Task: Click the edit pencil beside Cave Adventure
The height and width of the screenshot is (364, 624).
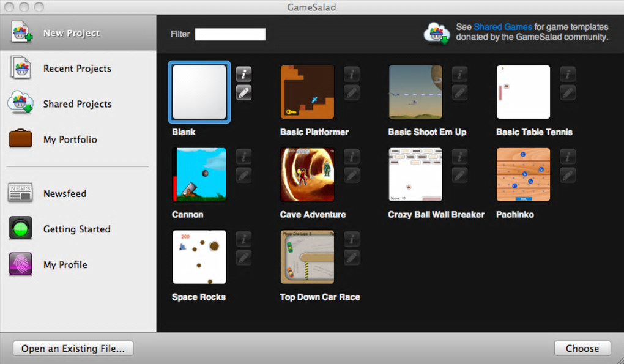Action: click(x=351, y=175)
